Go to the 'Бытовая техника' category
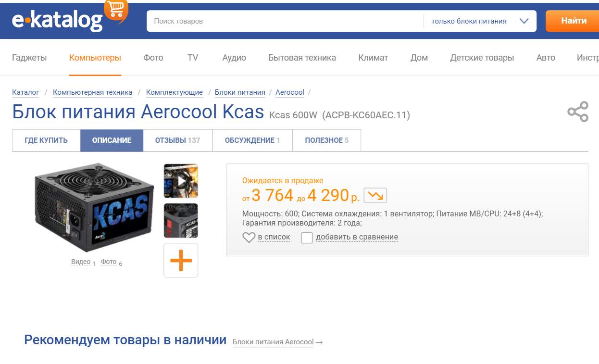 point(302,58)
